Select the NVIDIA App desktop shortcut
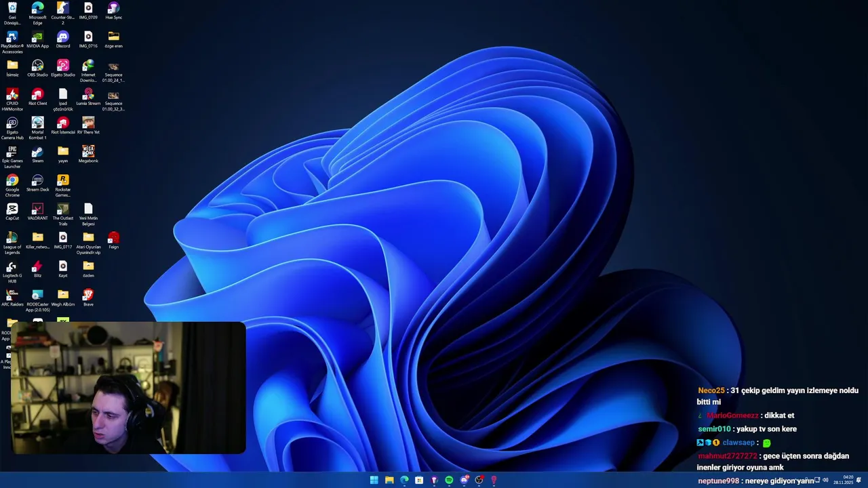 [x=37, y=39]
